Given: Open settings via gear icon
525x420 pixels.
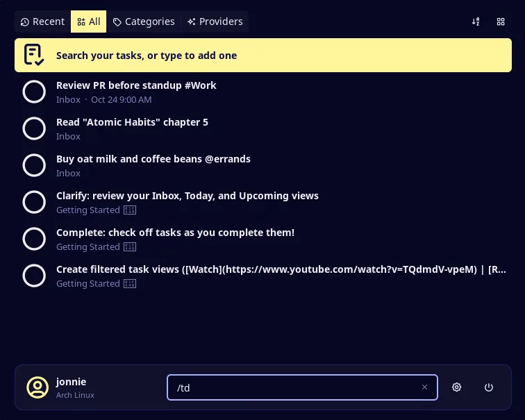Looking at the screenshot, I should (457, 387).
